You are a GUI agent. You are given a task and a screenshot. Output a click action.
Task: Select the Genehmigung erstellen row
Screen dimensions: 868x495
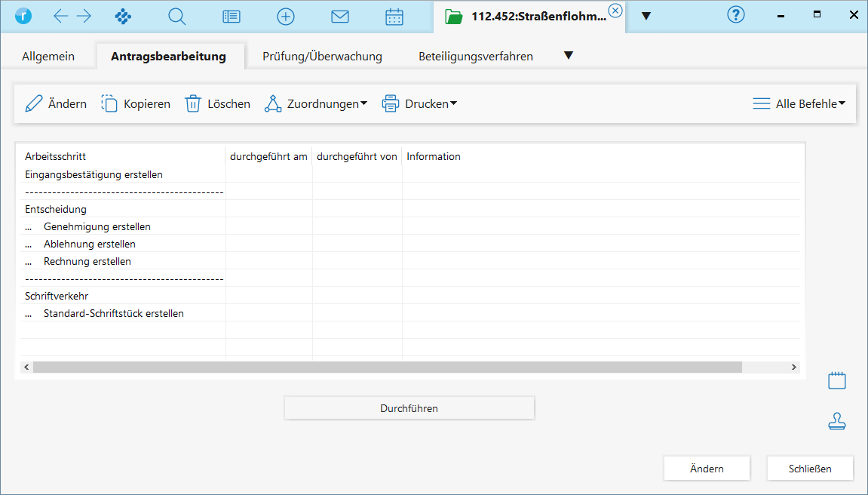(97, 226)
